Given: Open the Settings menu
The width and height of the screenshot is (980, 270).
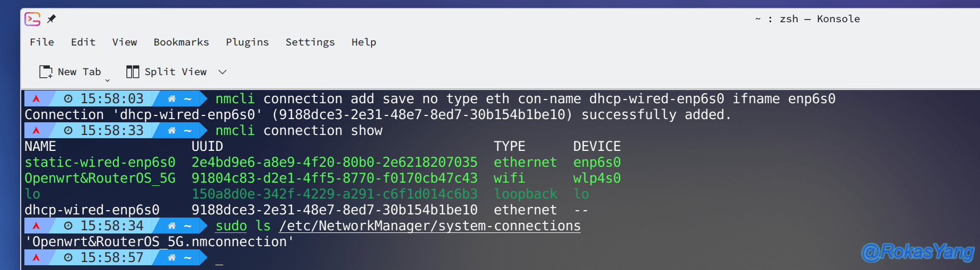Looking at the screenshot, I should click(310, 42).
